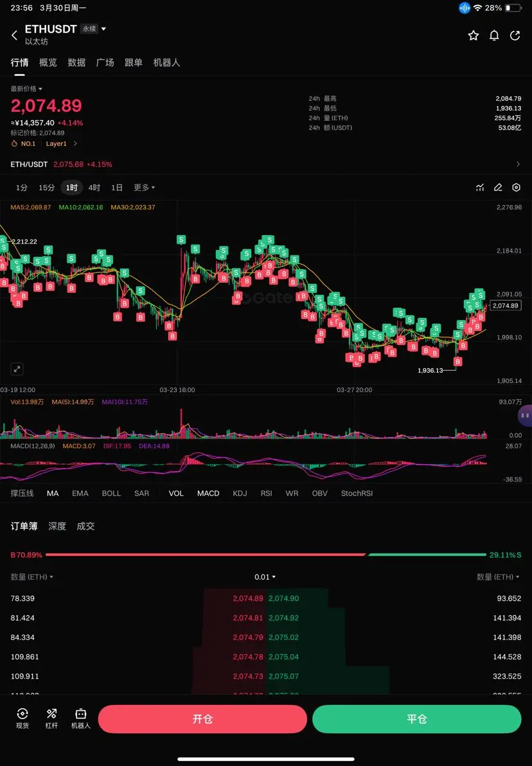Tap the battery indicator in status bar
This screenshot has height=766, width=532.
pos(513,8)
